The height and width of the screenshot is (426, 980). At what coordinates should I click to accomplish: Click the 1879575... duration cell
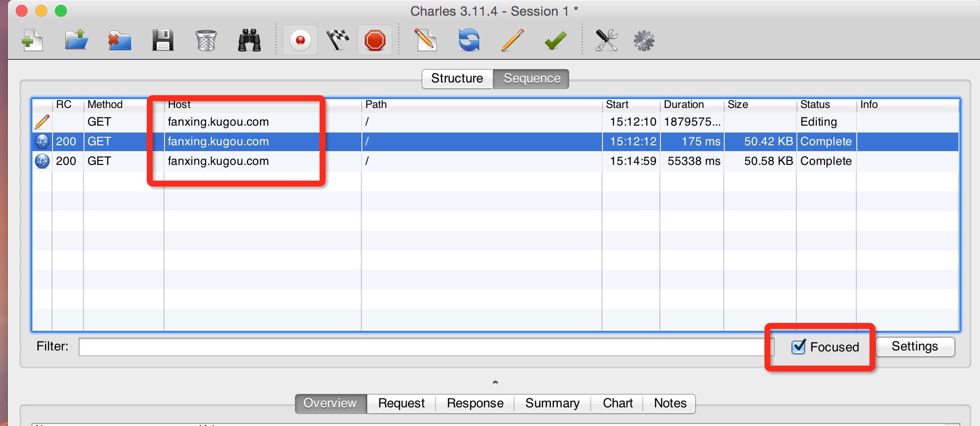692,122
